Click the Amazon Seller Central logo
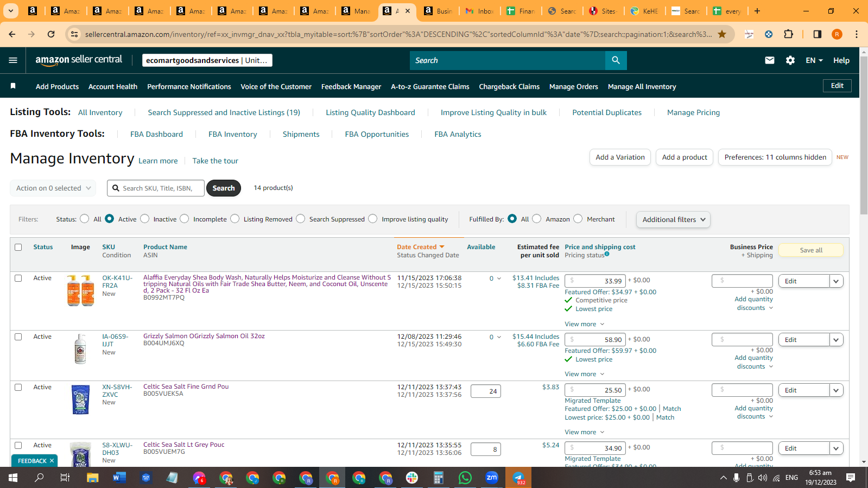The width and height of the screenshot is (868, 488). tap(79, 60)
